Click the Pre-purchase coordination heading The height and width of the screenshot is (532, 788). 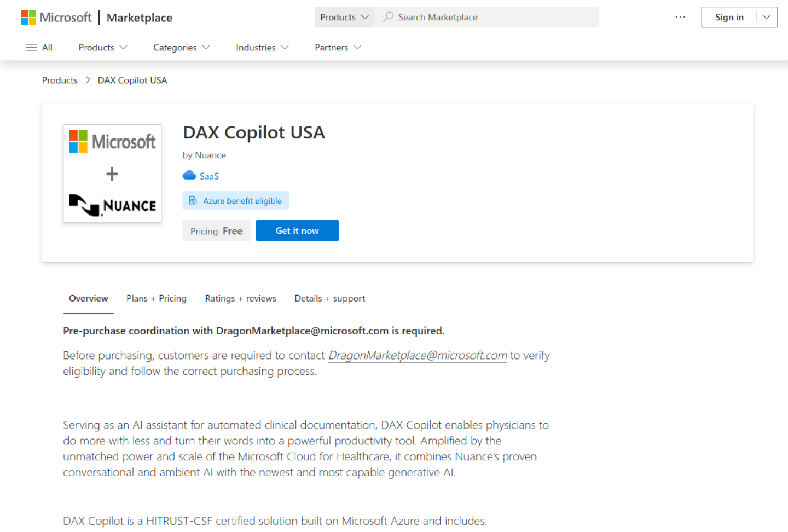click(254, 331)
